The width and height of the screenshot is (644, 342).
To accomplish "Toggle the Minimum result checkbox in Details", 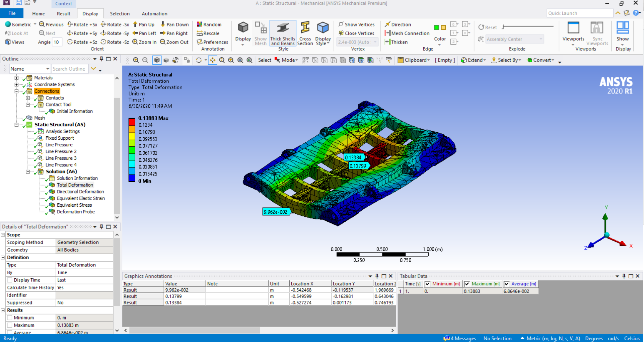I will (x=10, y=318).
